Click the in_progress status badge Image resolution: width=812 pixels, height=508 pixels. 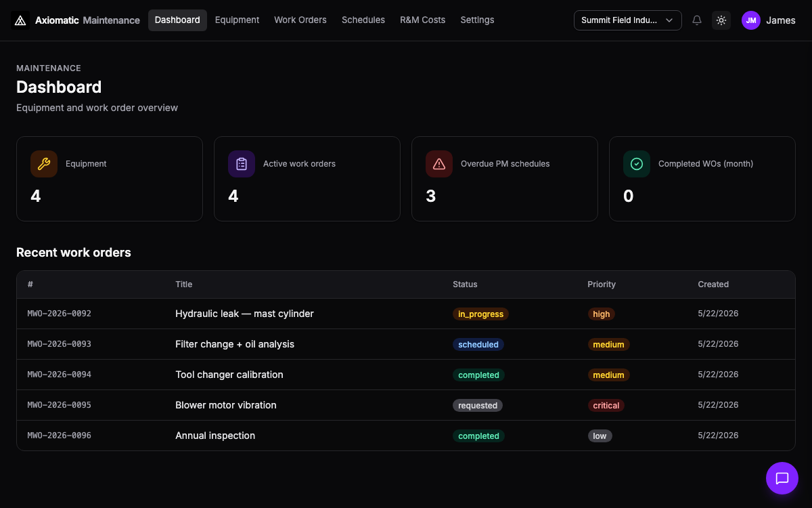[480, 314]
